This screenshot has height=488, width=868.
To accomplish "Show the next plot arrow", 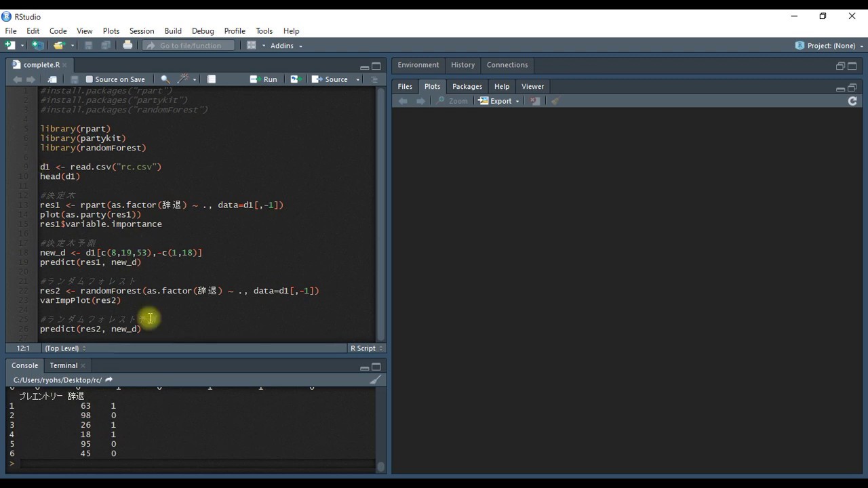I will click(420, 101).
